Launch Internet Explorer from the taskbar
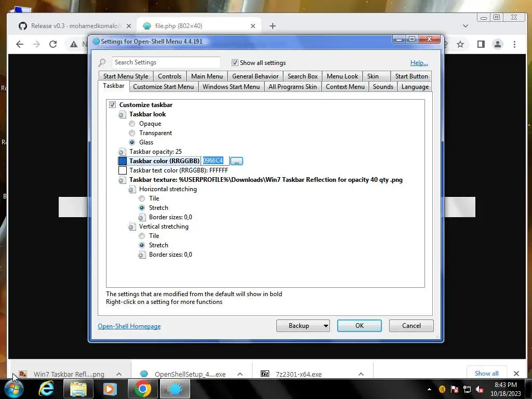This screenshot has width=532, height=399. [46, 389]
